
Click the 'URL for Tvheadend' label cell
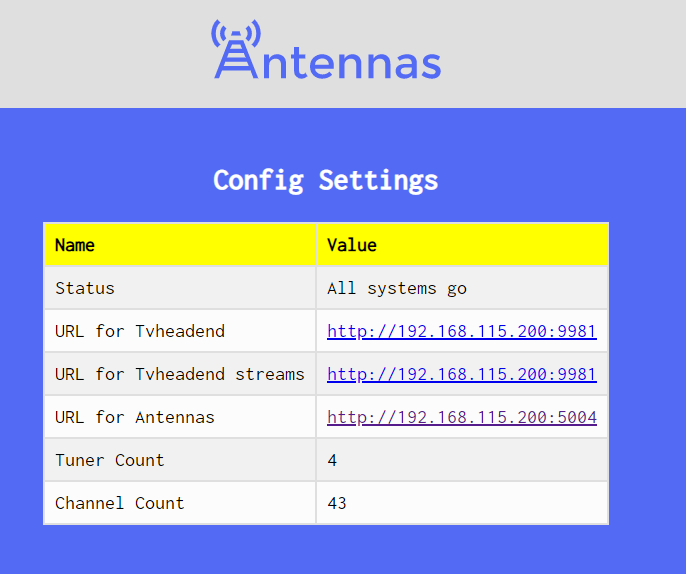(x=179, y=331)
